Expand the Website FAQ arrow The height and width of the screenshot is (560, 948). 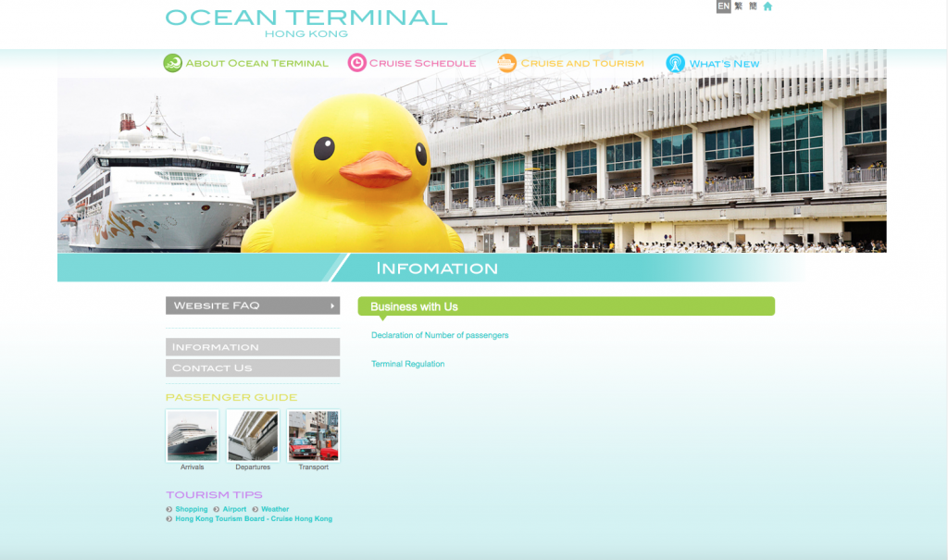pyautogui.click(x=332, y=305)
